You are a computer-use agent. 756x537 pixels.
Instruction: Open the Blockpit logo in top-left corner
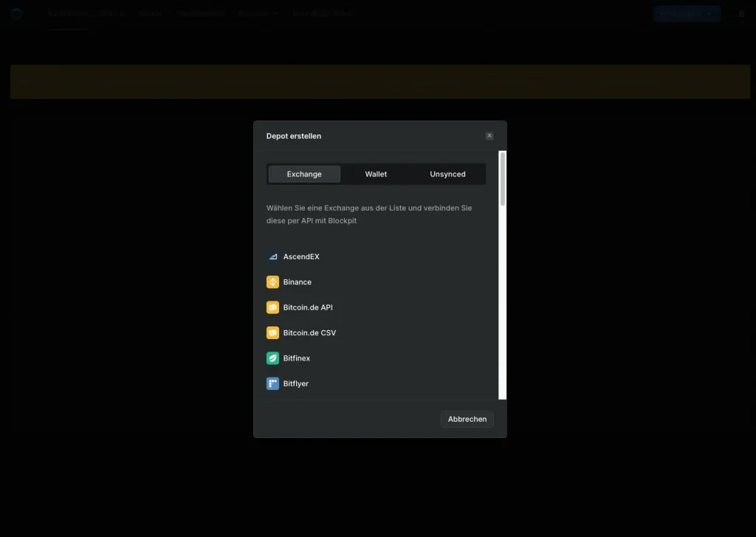click(16, 14)
